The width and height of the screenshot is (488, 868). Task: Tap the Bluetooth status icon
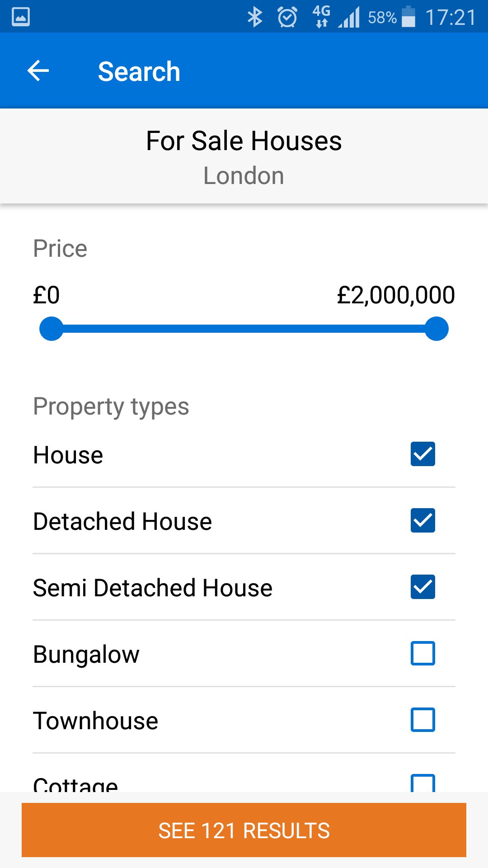pyautogui.click(x=255, y=17)
